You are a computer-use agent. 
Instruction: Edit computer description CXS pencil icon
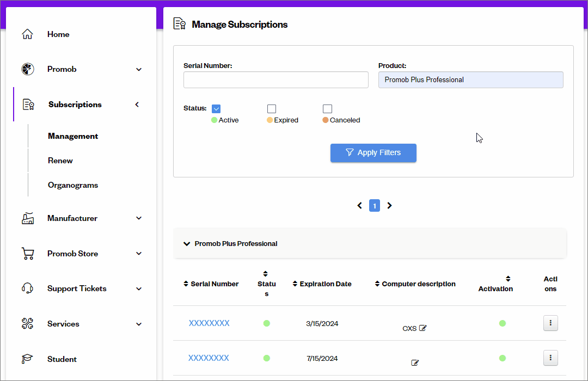click(423, 328)
